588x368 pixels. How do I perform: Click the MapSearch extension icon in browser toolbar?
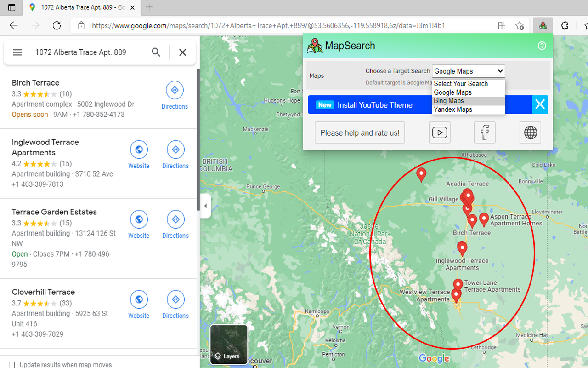tap(543, 26)
